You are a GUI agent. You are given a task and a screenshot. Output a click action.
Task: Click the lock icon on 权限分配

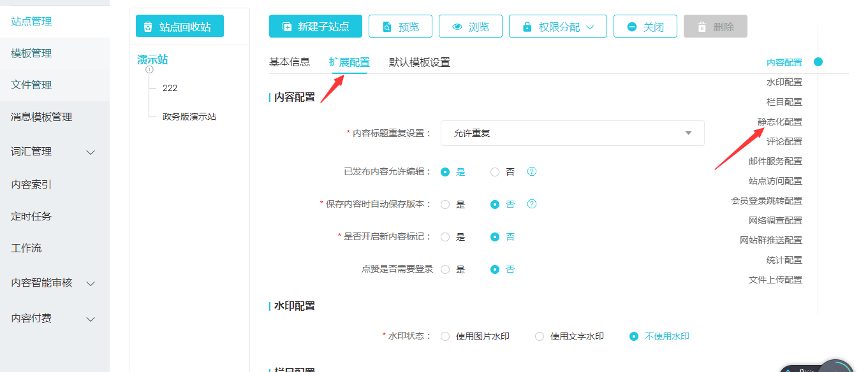coord(527,27)
